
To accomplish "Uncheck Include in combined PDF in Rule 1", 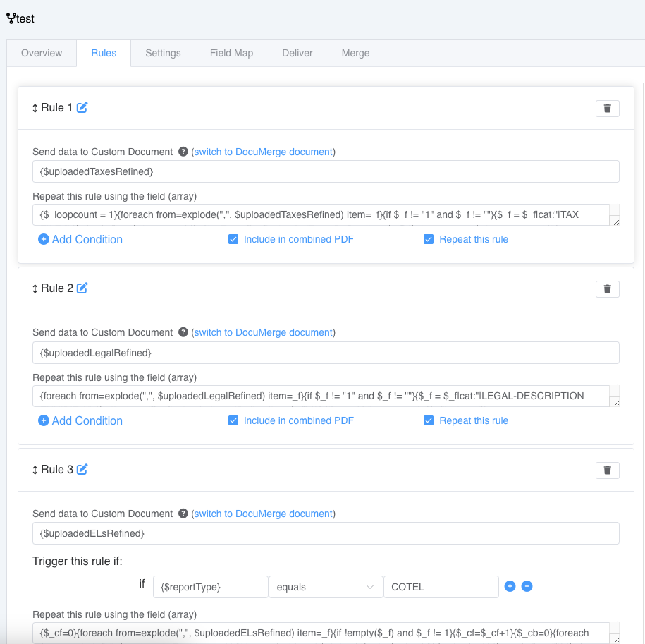I will click(x=233, y=239).
